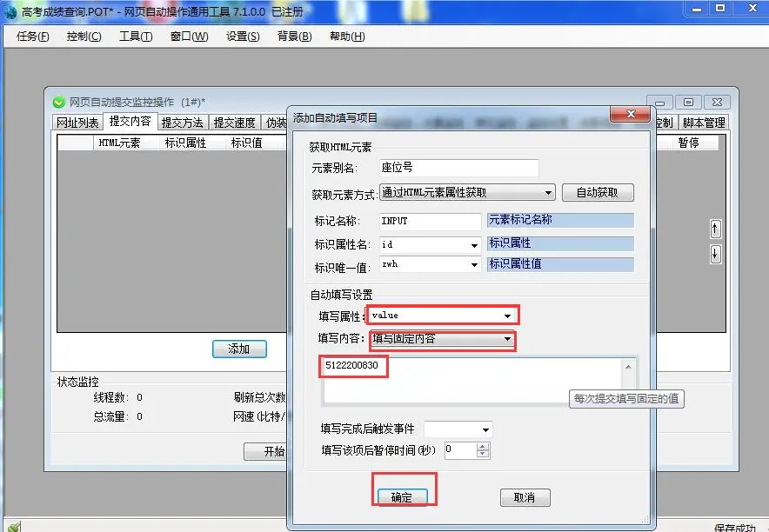Expand the 填写完成后触发事件 dropdown
The width and height of the screenshot is (769, 532).
point(485,430)
